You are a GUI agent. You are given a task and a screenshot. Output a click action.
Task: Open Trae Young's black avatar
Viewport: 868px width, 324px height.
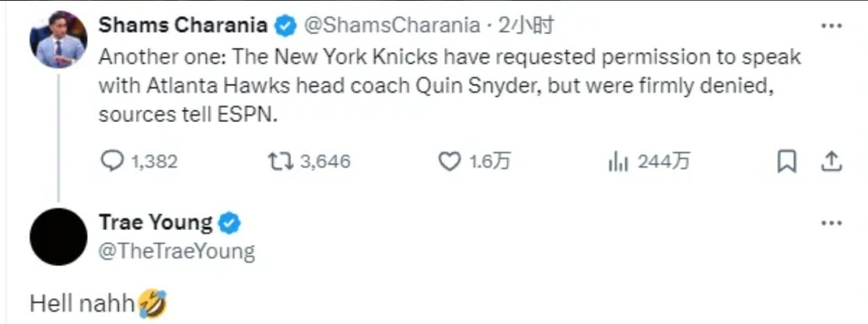[58, 237]
